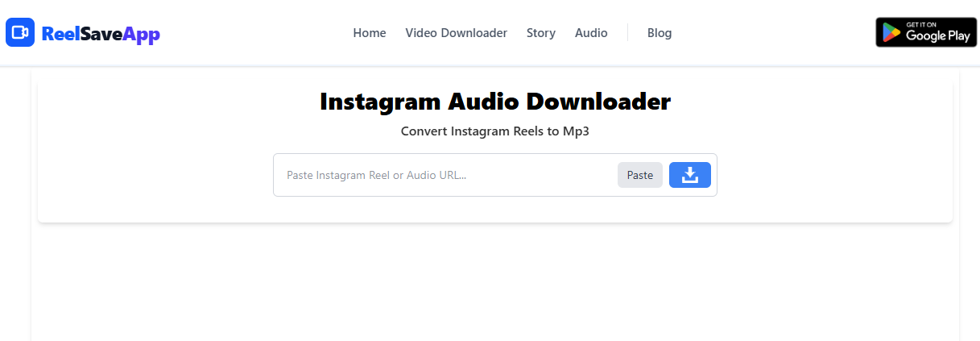The height and width of the screenshot is (341, 980).
Task: Click the Paste button
Action: click(640, 175)
